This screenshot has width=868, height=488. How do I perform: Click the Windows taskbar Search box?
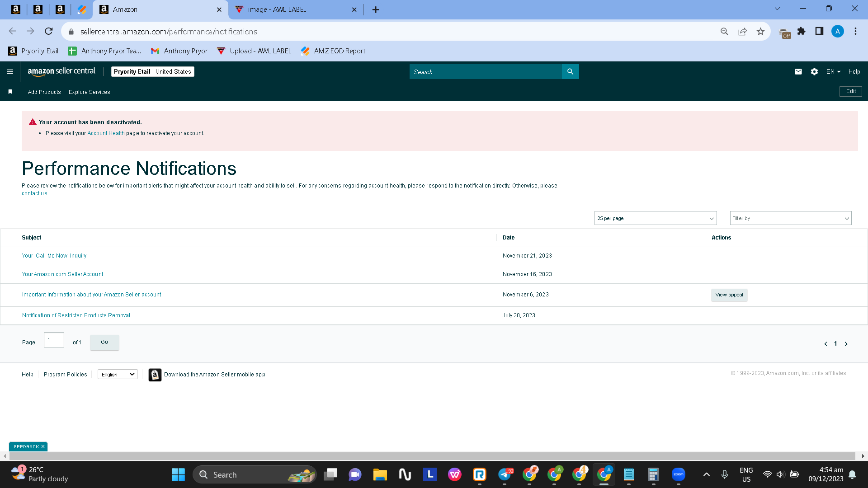tap(255, 474)
